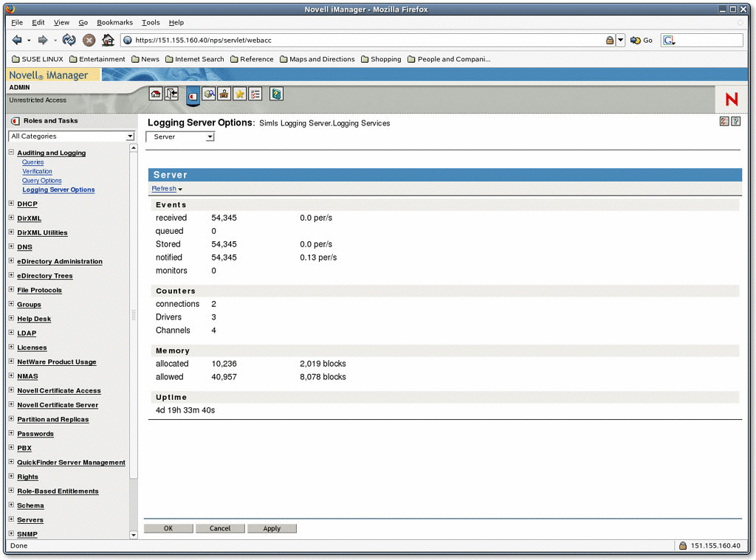Click the browser search input field
The image size is (756, 560).
pyautogui.click(x=709, y=41)
